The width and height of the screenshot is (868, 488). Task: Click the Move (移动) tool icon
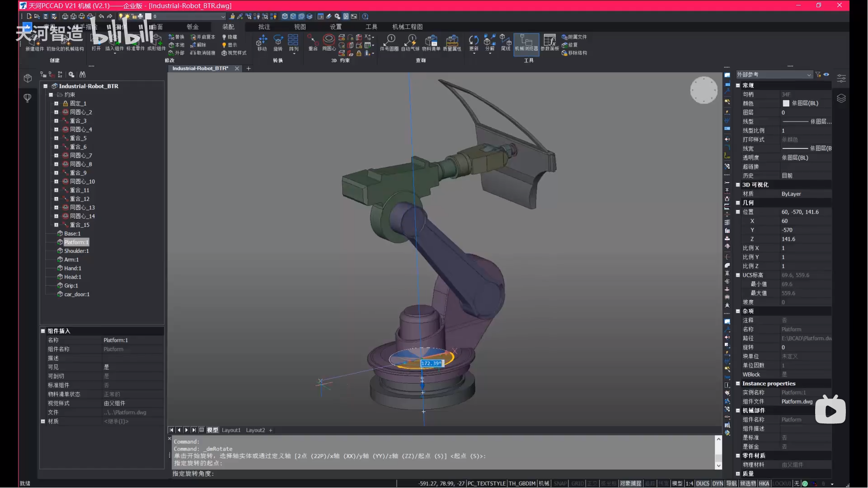(262, 43)
